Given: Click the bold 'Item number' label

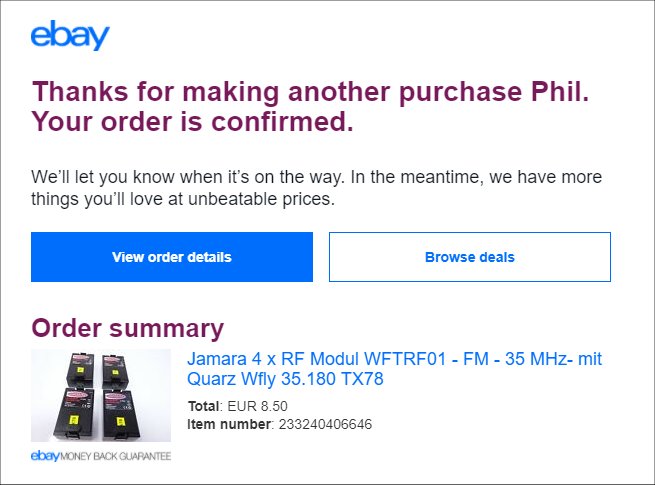Looking at the screenshot, I should tap(229, 425).
